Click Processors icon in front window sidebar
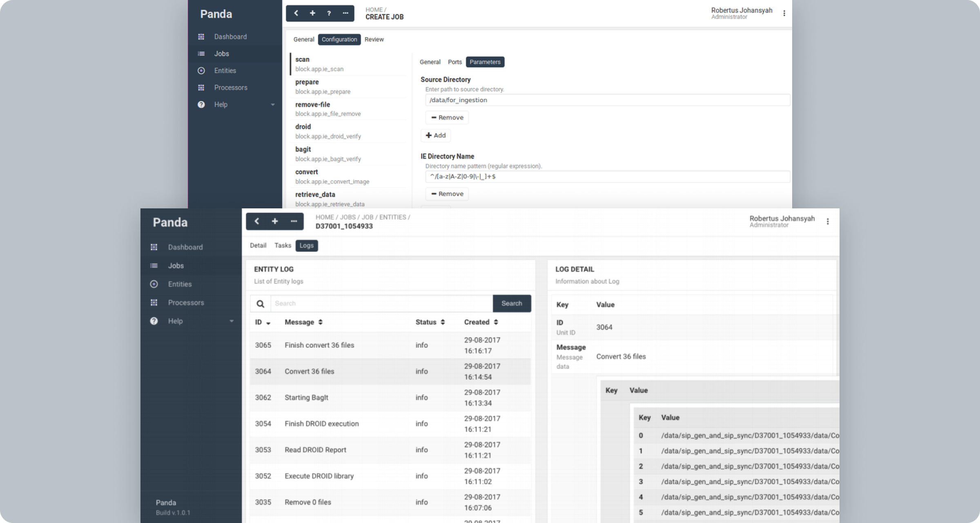980x523 pixels. pyautogui.click(x=154, y=302)
